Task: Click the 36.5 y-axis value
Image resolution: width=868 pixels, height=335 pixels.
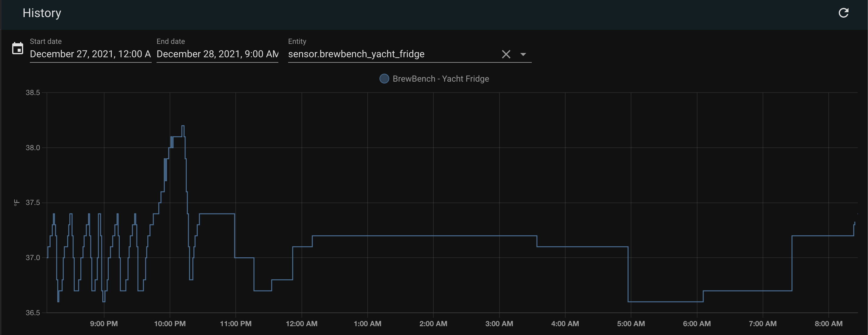Action: [33, 312]
